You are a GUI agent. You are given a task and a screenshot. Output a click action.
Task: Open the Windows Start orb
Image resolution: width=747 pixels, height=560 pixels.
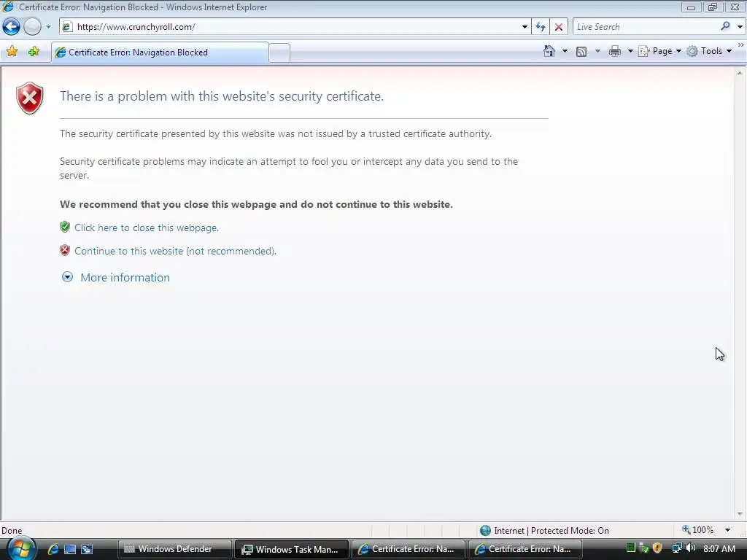(x=20, y=548)
